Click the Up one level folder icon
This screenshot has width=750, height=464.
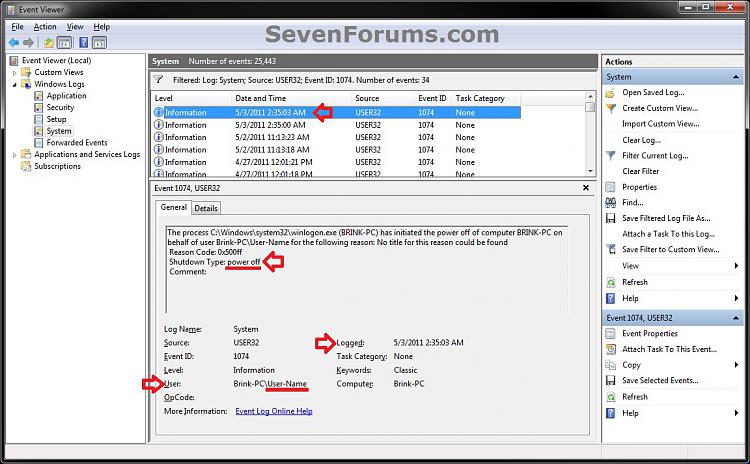pos(49,43)
